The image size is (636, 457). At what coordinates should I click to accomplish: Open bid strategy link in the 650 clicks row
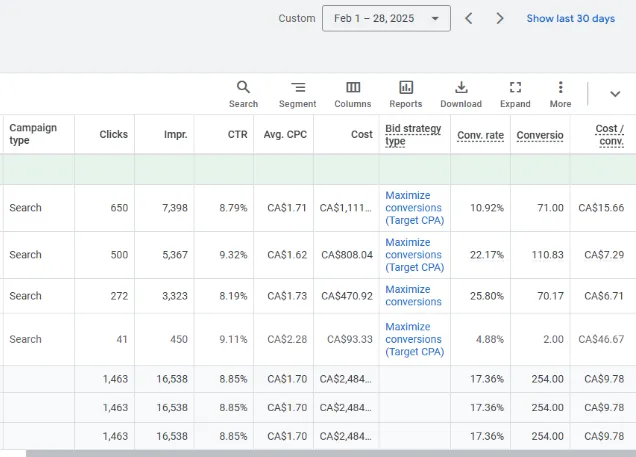415,208
